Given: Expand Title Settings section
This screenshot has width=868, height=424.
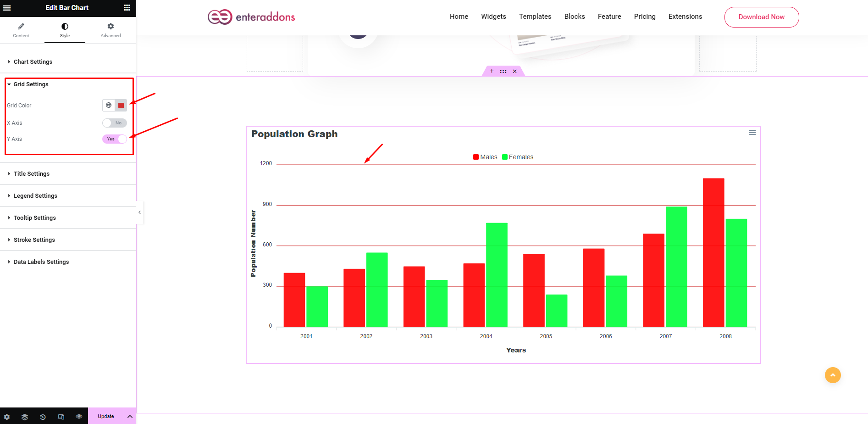Looking at the screenshot, I should click(x=68, y=174).
